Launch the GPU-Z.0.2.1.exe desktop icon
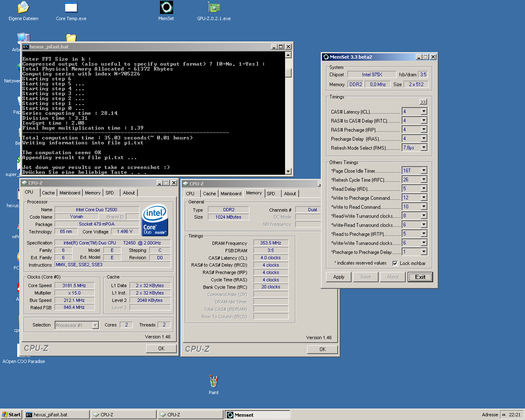Image resolution: width=525 pixels, height=420 pixels. click(214, 7)
